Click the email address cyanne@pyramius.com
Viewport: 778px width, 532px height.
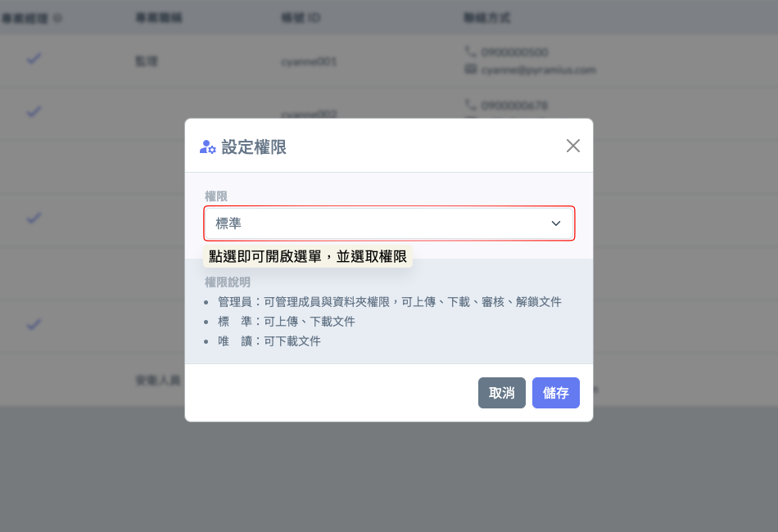click(x=538, y=70)
